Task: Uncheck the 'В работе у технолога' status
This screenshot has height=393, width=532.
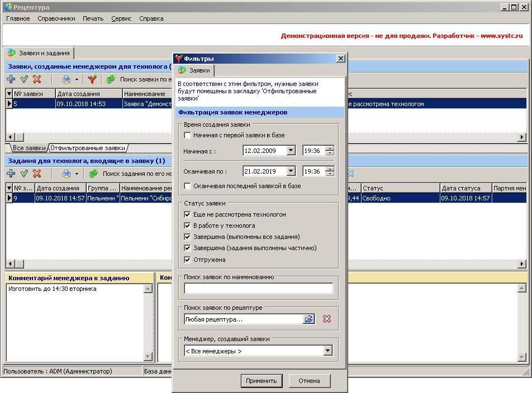Action: click(x=187, y=226)
